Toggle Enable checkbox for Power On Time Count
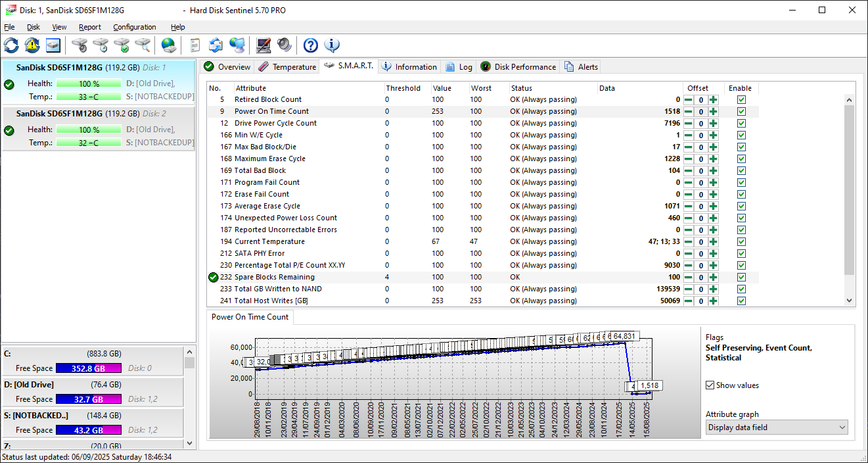 (x=741, y=112)
